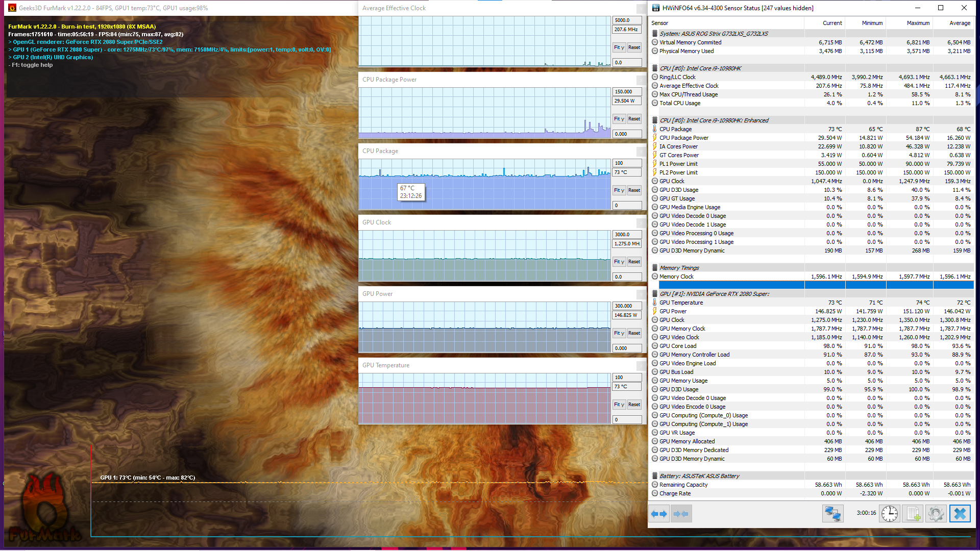
Task: Click Fit y in CPU Package Power graph
Action: [619, 119]
